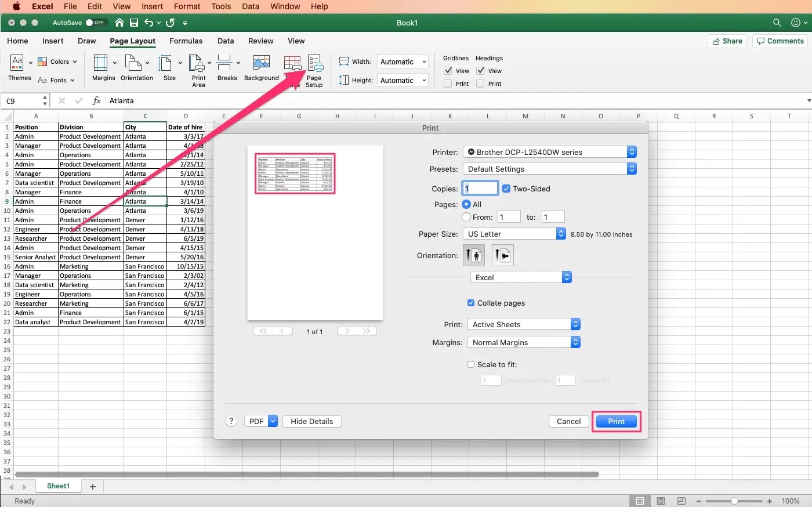Open the Orientation tool

133,63
